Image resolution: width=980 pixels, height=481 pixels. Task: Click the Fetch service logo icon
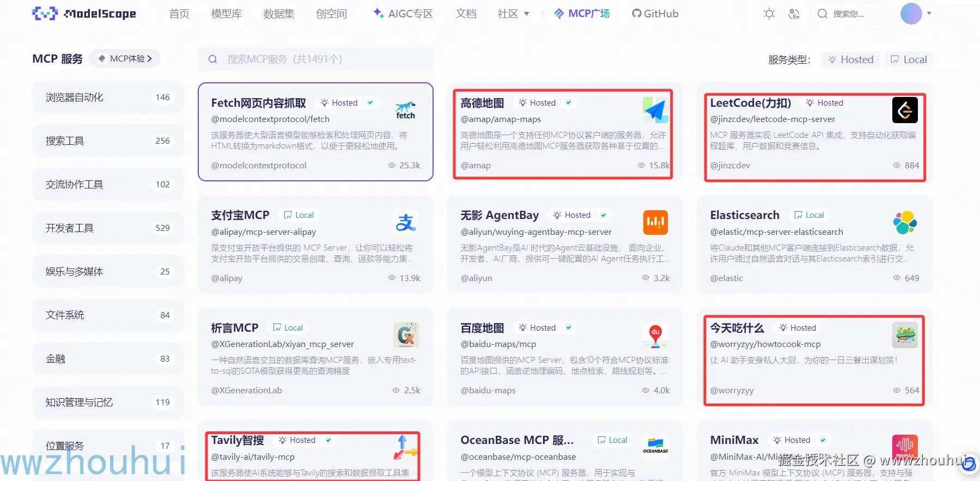[405, 110]
